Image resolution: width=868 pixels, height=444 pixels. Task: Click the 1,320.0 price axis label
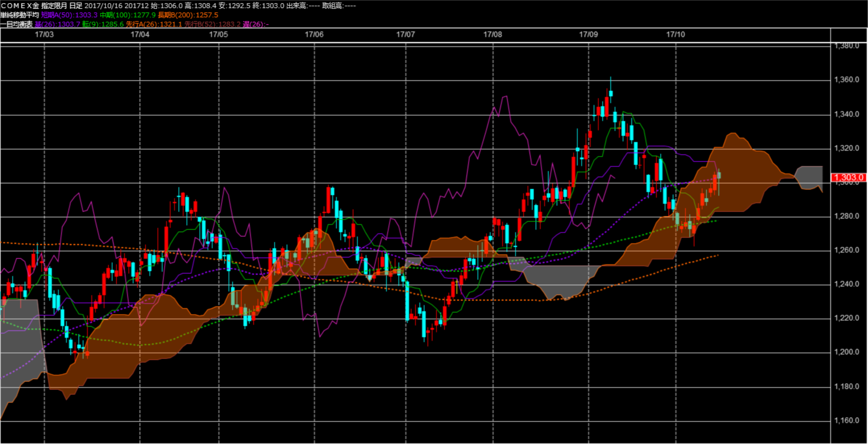pyautogui.click(x=847, y=148)
